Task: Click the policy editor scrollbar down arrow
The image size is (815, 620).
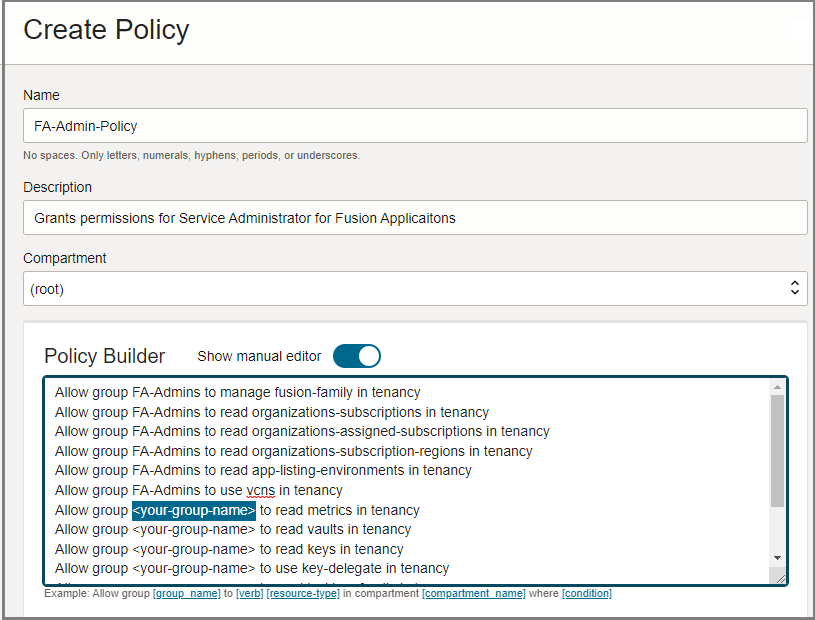Action: pos(778,558)
